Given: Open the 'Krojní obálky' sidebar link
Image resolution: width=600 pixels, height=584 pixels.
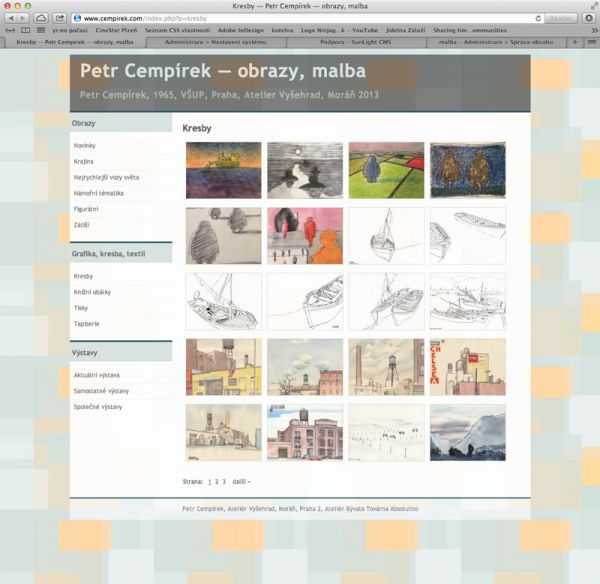Looking at the screenshot, I should click(92, 292).
